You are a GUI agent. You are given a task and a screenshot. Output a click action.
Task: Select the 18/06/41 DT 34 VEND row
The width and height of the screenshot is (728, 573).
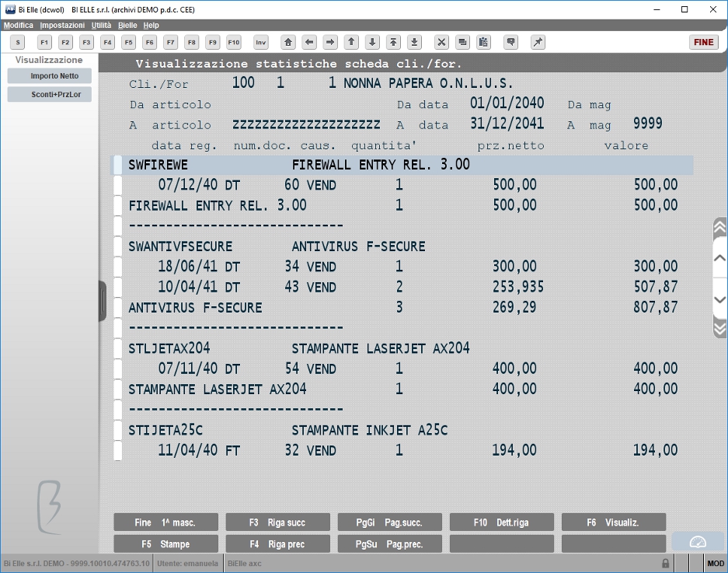tap(403, 267)
